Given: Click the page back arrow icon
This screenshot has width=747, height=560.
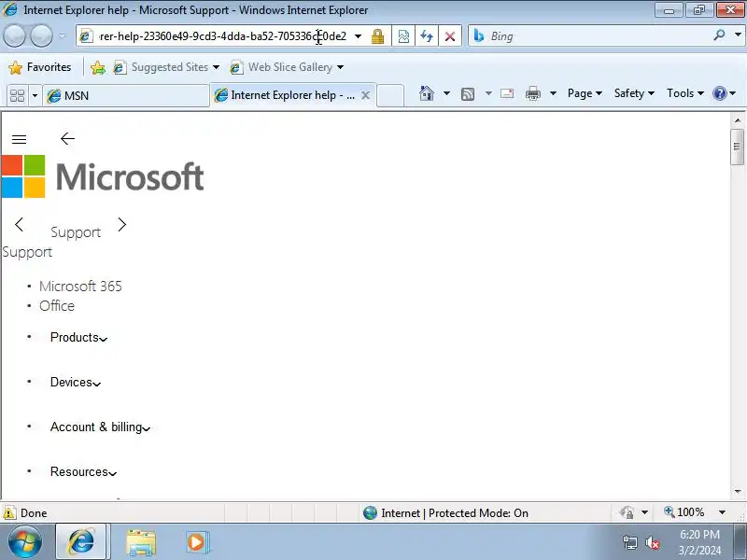Looking at the screenshot, I should (67, 138).
